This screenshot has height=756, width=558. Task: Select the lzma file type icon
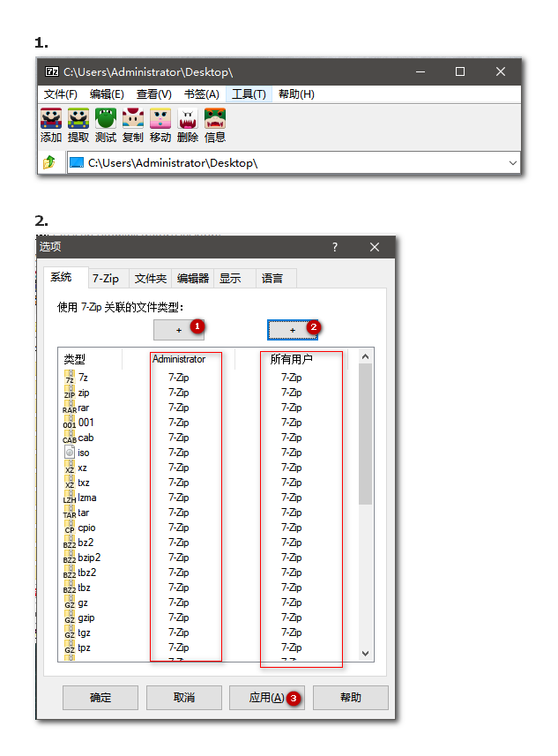click(x=70, y=497)
